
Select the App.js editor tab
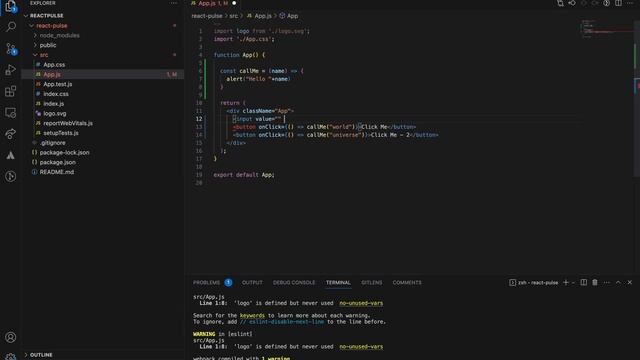[213, 3]
